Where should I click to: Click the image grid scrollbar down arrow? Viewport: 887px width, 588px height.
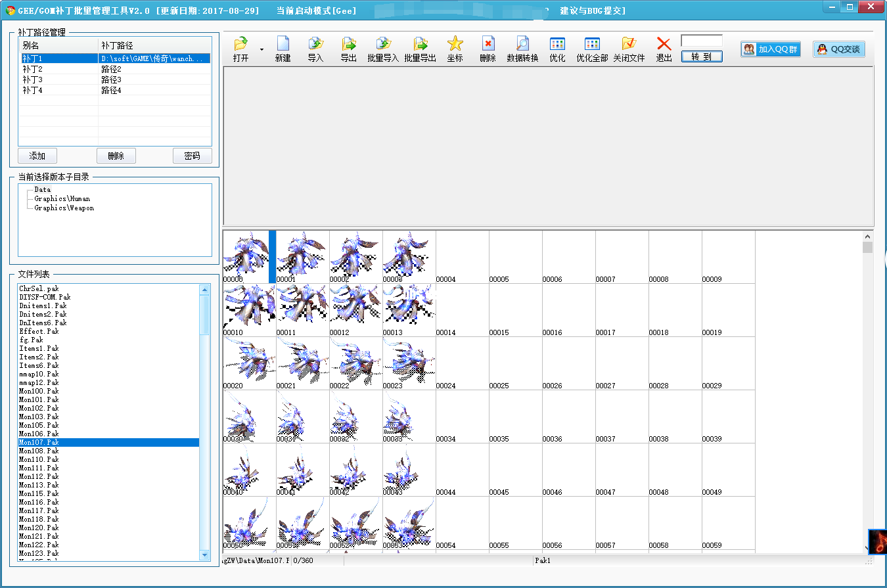pyautogui.click(x=867, y=547)
